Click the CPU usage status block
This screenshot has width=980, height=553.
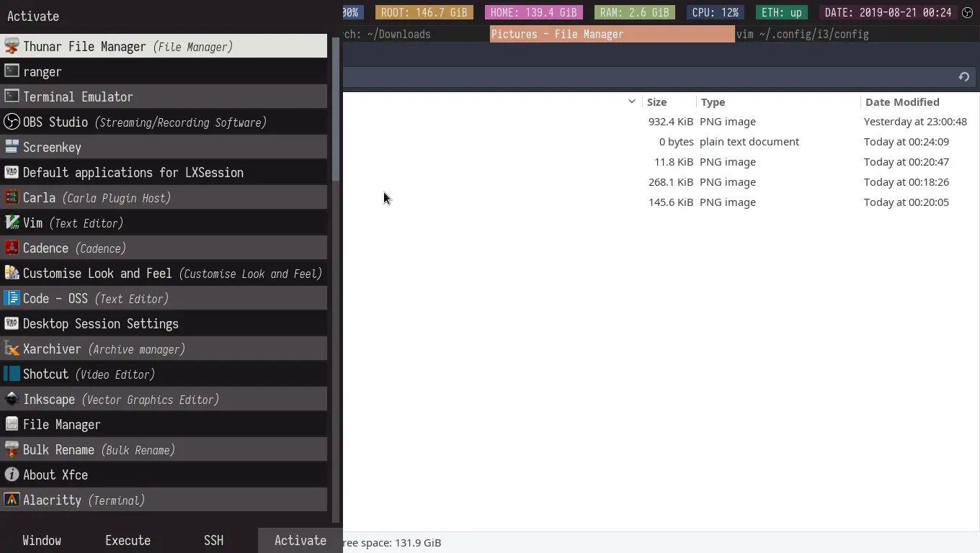(715, 12)
